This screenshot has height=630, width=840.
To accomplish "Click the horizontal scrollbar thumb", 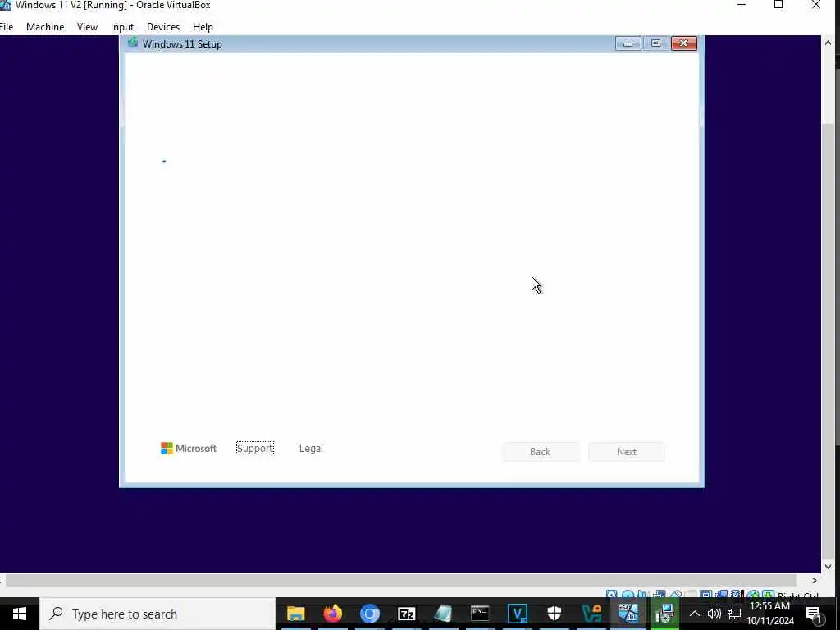I will point(400,580).
